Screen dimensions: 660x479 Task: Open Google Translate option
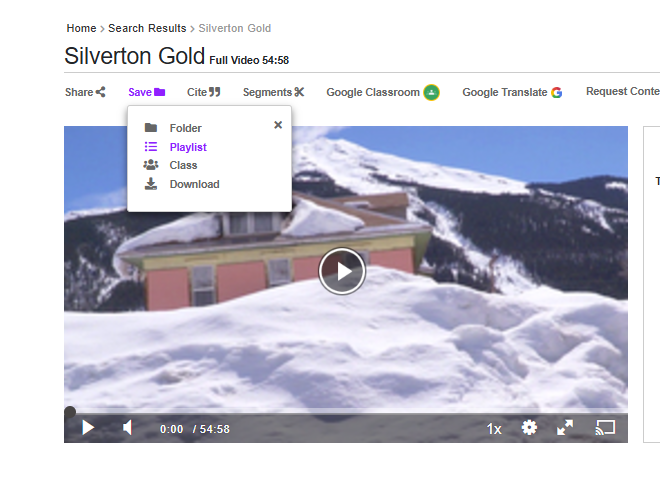coord(511,92)
